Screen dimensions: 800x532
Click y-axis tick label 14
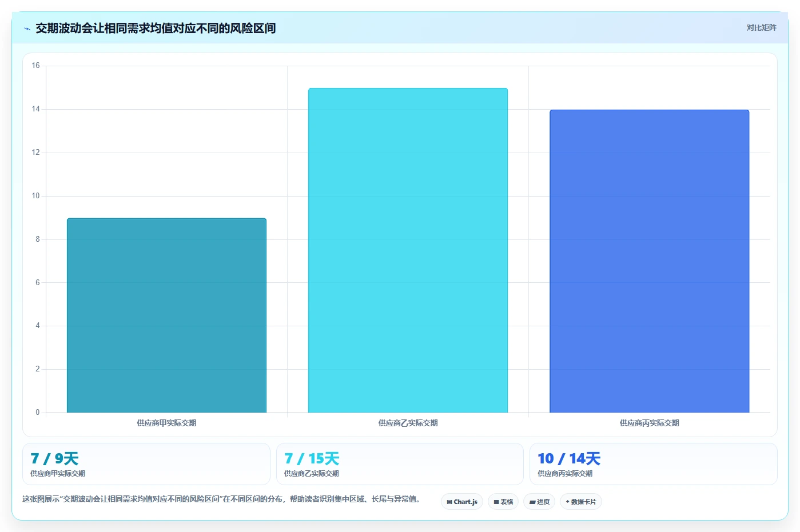35,109
